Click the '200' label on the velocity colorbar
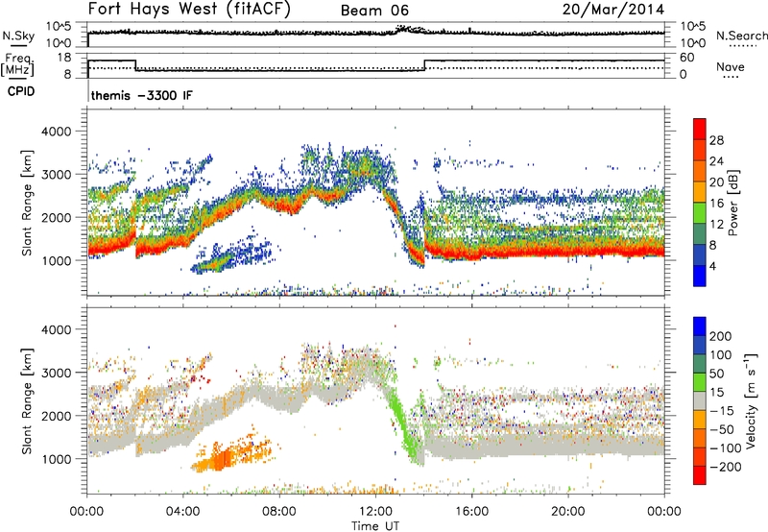This screenshot has height=532, width=768. [x=720, y=336]
